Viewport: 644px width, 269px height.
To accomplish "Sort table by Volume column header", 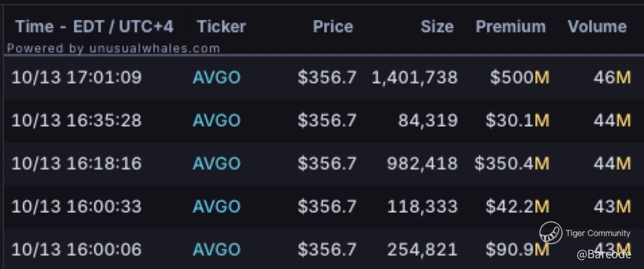I will coord(597,27).
